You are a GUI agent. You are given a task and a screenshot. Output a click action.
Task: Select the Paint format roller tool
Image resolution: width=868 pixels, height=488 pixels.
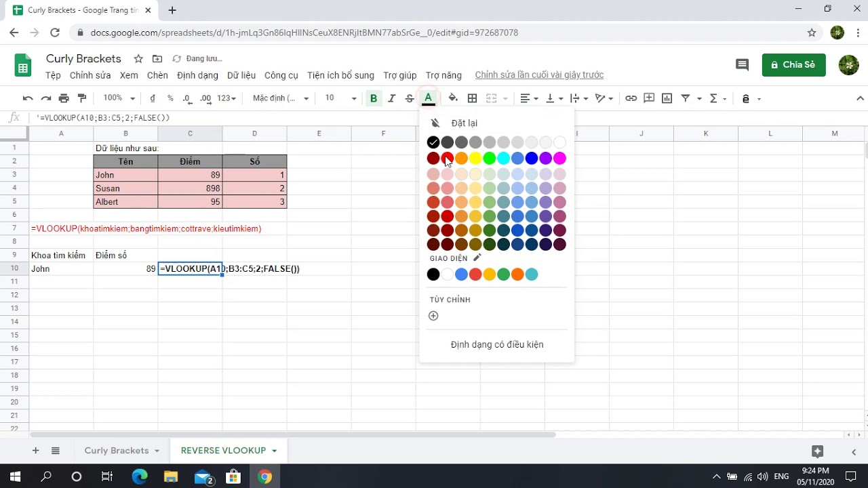(x=82, y=98)
